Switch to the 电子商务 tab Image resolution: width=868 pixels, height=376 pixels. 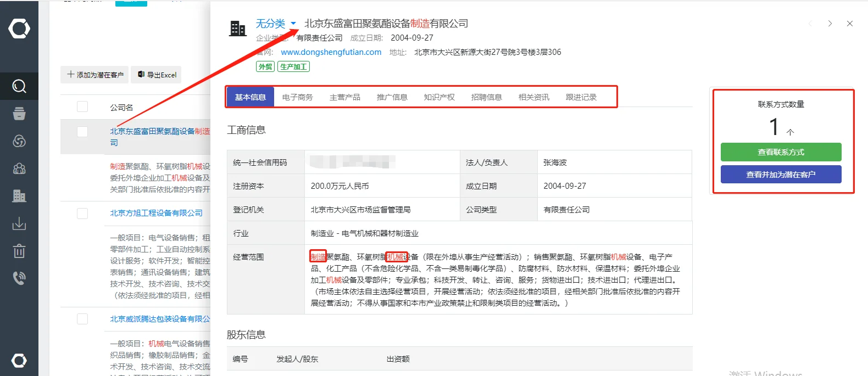click(298, 97)
